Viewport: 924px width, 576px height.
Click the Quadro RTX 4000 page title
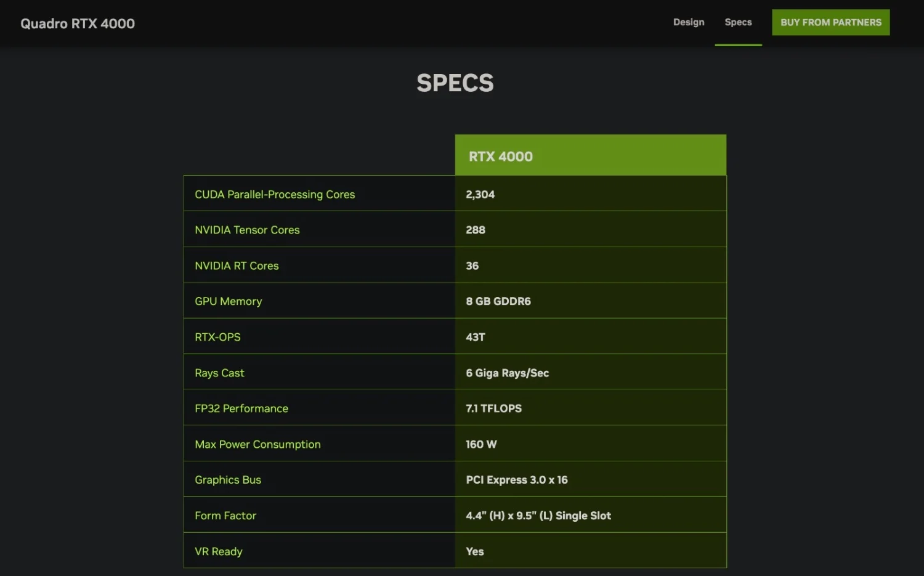coord(78,23)
